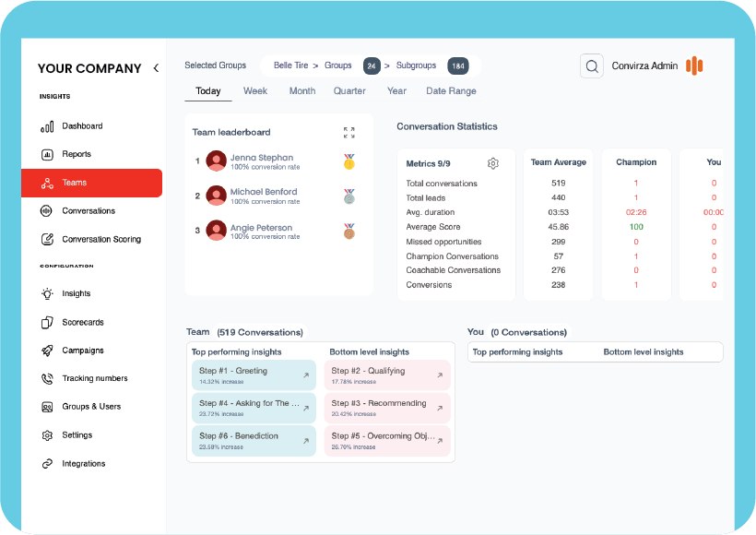Click Michael Benford's avatar thumbnail
This screenshot has height=535, width=756.
tap(217, 196)
